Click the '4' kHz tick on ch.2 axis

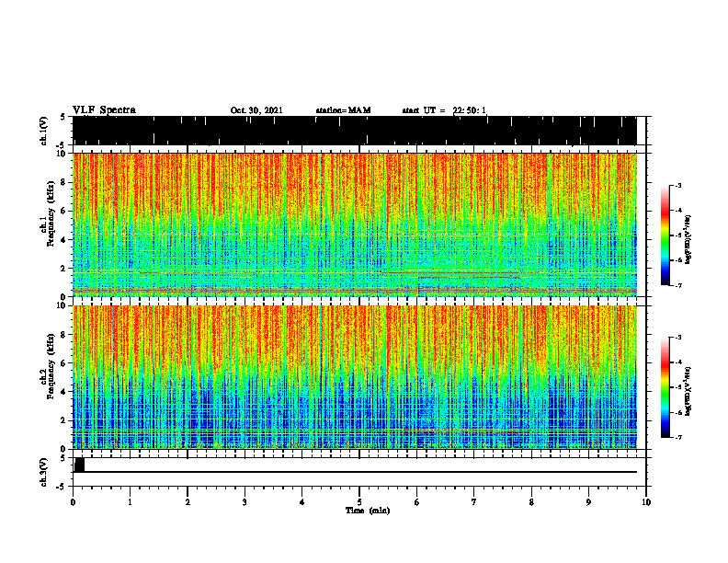tap(63, 392)
